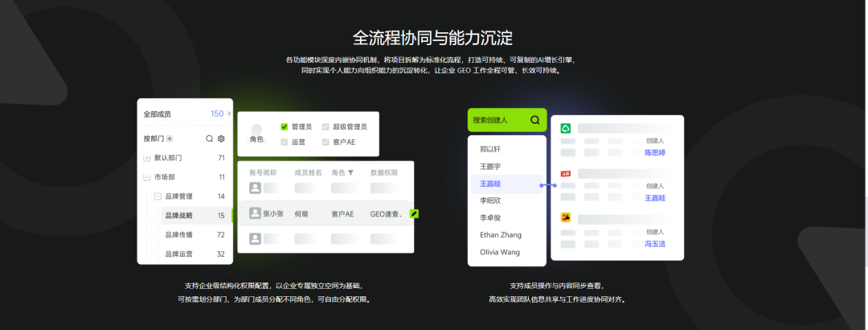The width and height of the screenshot is (868, 330).
Task: Select 品牌传播 in department tree
Action: click(178, 235)
